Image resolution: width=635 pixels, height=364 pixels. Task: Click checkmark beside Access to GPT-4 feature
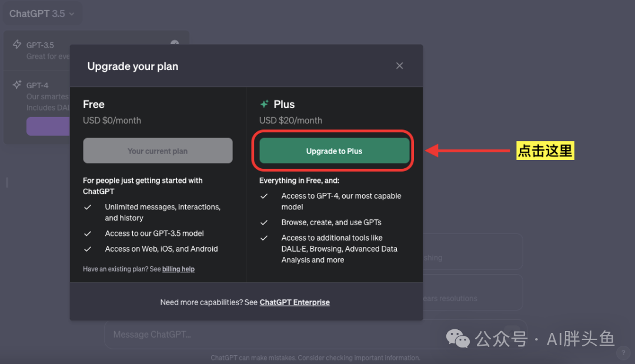point(264,196)
